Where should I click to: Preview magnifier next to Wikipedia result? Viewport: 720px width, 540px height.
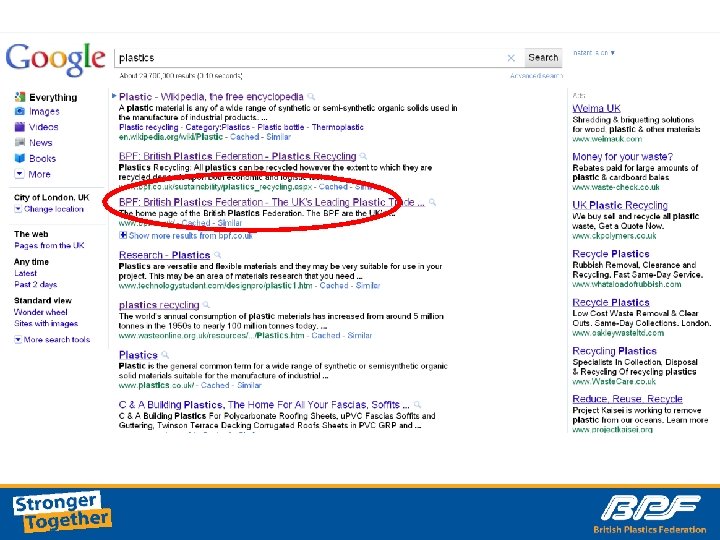pos(311,97)
